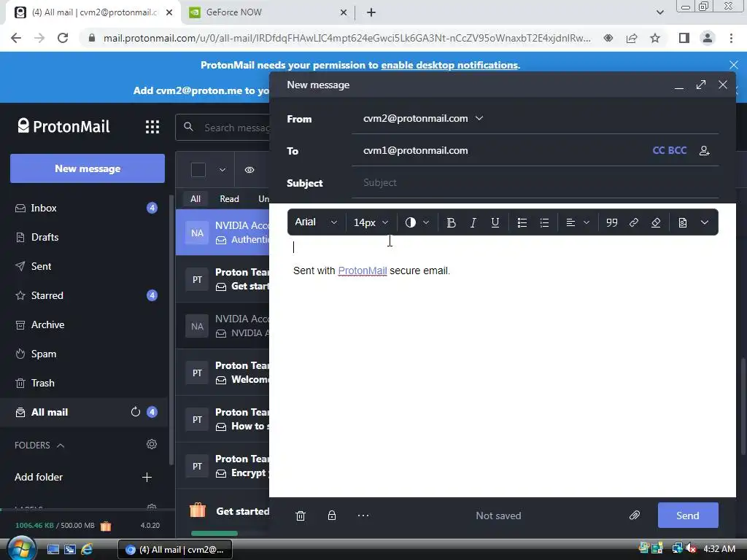Discard draft with trash icon
Image resolution: width=747 pixels, height=560 pixels.
[300, 516]
